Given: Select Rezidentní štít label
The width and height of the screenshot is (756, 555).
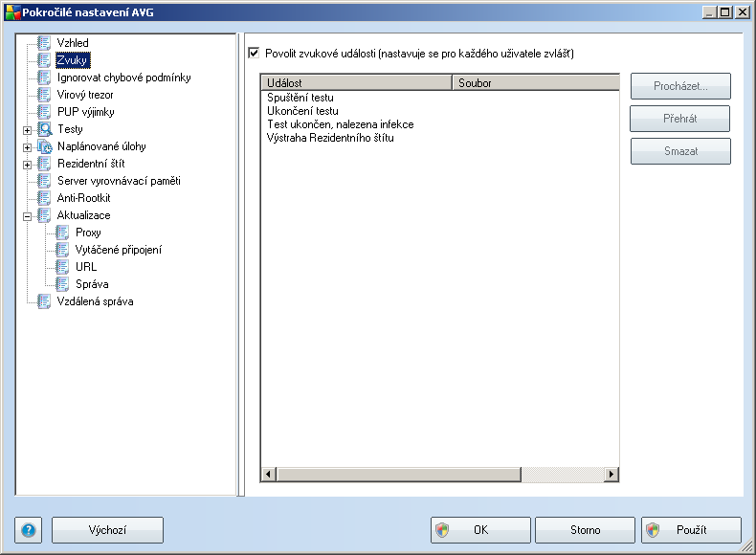Looking at the screenshot, I should [x=91, y=164].
